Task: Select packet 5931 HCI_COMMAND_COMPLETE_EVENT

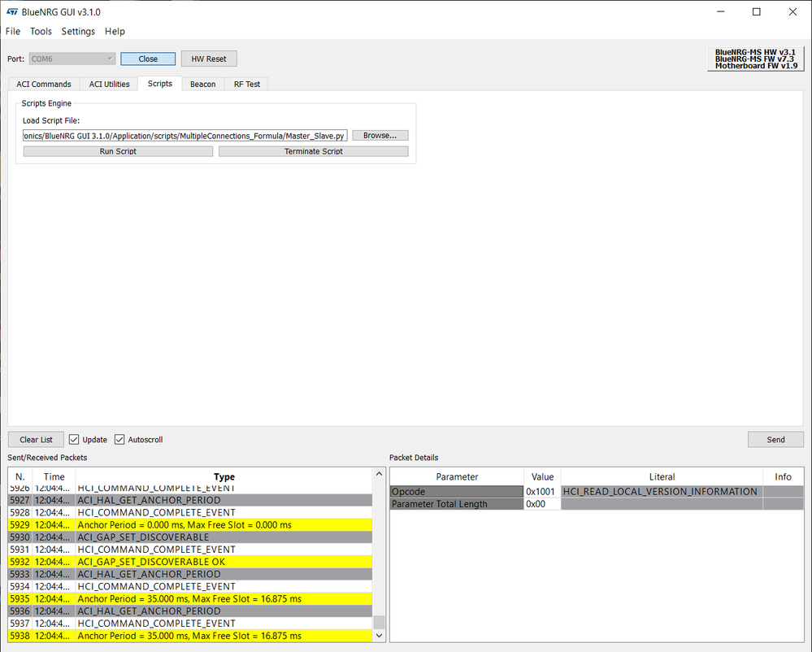Action: click(190, 549)
